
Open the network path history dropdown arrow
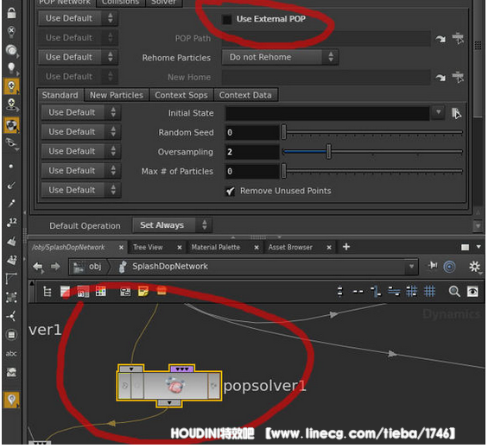pyautogui.click(x=411, y=267)
